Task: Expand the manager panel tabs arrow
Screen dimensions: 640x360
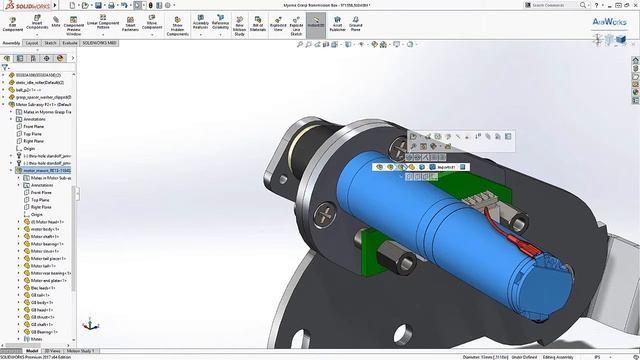Action: point(73,58)
